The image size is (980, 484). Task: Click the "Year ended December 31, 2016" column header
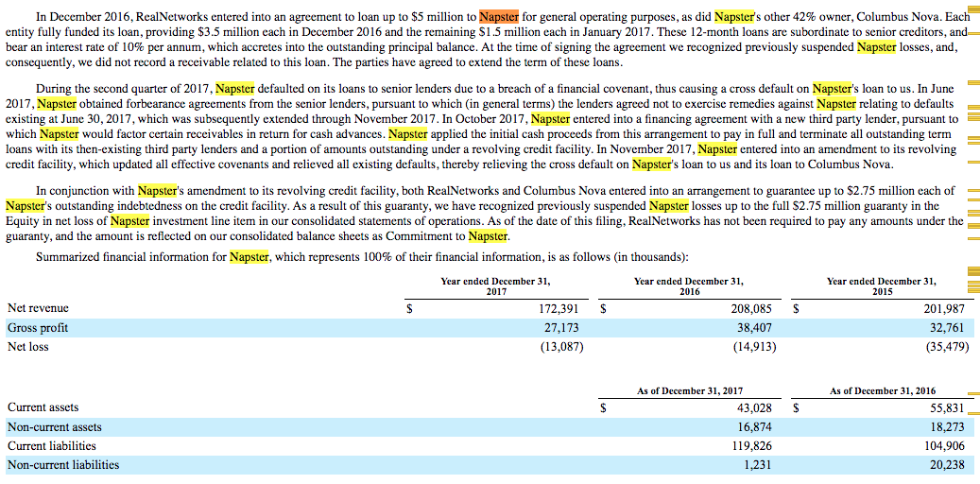[689, 286]
